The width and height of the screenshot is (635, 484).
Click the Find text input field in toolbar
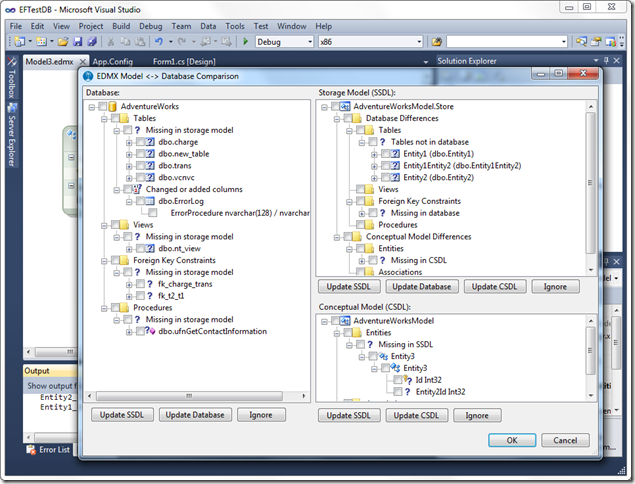pos(506,42)
